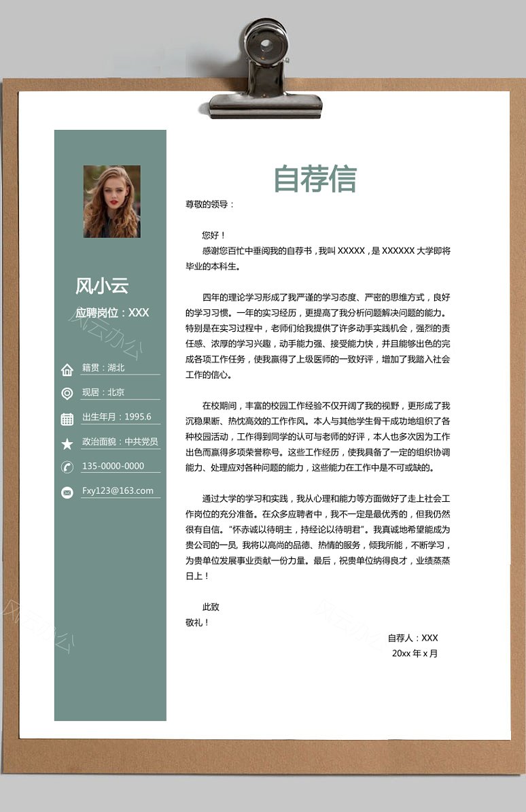Click the paragraph starting 感谢您百忙中

(318, 258)
